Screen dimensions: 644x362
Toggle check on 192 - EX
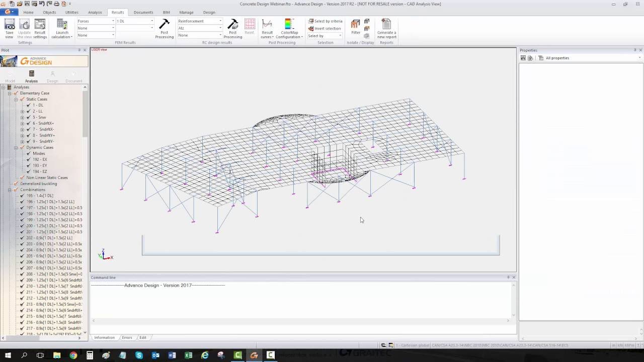[29, 159]
